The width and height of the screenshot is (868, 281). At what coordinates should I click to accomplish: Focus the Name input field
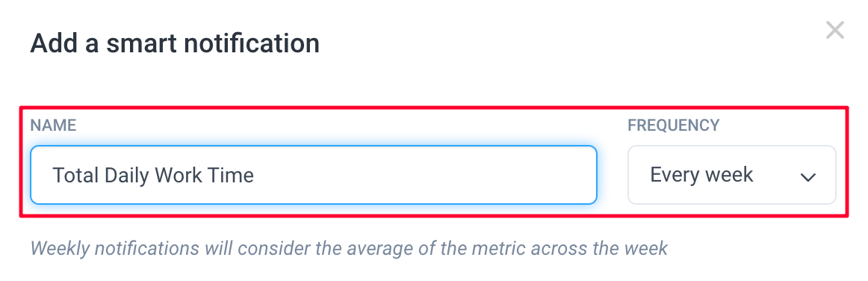(x=313, y=175)
